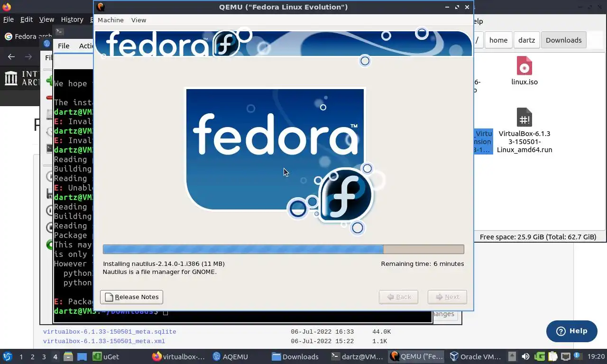Click the QEMU icon in the title bar
The image size is (607, 364).
(100, 7)
